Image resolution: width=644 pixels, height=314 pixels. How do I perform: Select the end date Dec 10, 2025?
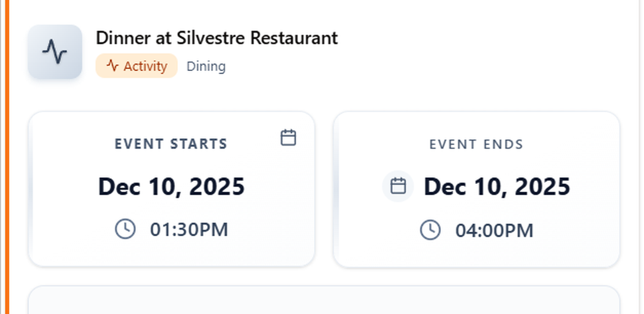click(x=497, y=187)
